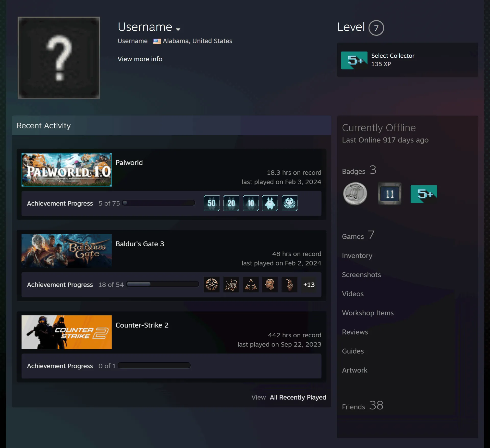Open the Select Collector featured badge
This screenshot has height=448, width=490.
tap(408, 60)
